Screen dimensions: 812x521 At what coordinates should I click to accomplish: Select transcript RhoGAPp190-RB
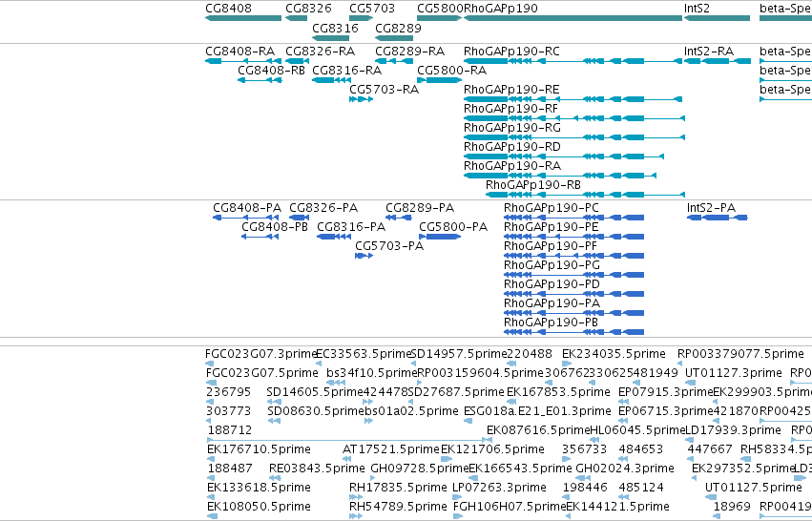click(586, 195)
